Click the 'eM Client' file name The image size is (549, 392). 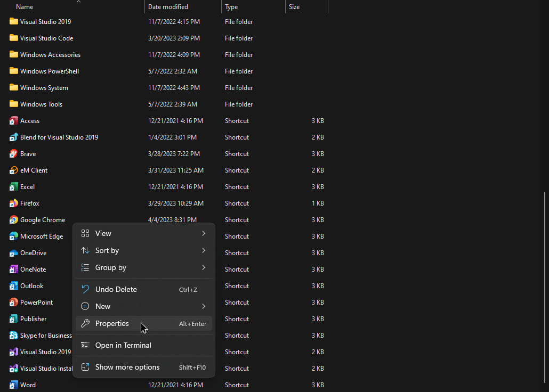coord(34,170)
